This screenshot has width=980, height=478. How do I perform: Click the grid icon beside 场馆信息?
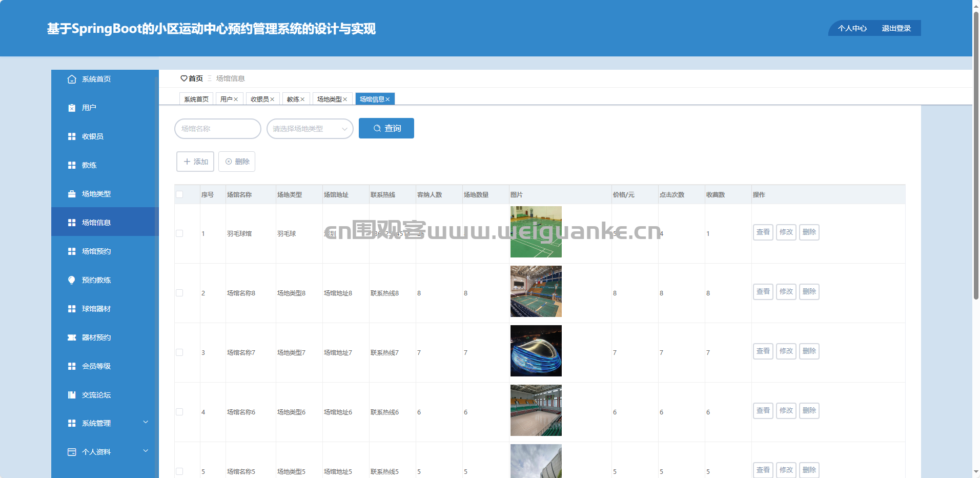click(72, 223)
